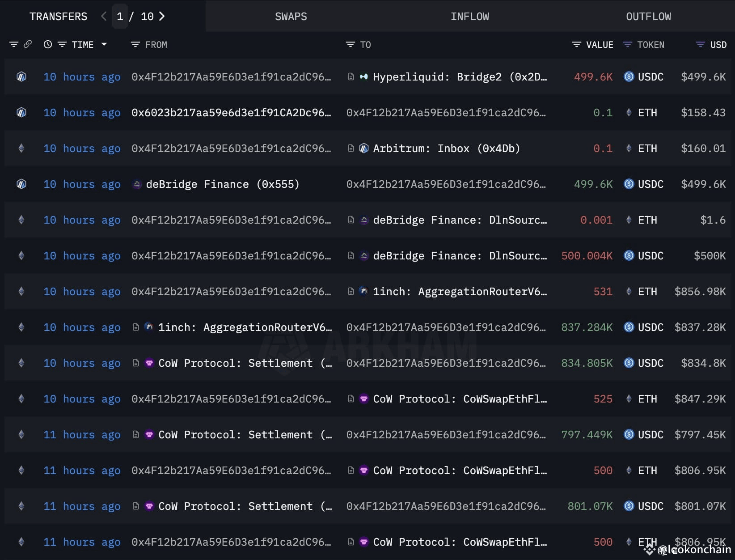Open 1inch AggregationRouterV6 sender in $837.28K row
735x560 pixels.
pyautogui.click(x=245, y=327)
